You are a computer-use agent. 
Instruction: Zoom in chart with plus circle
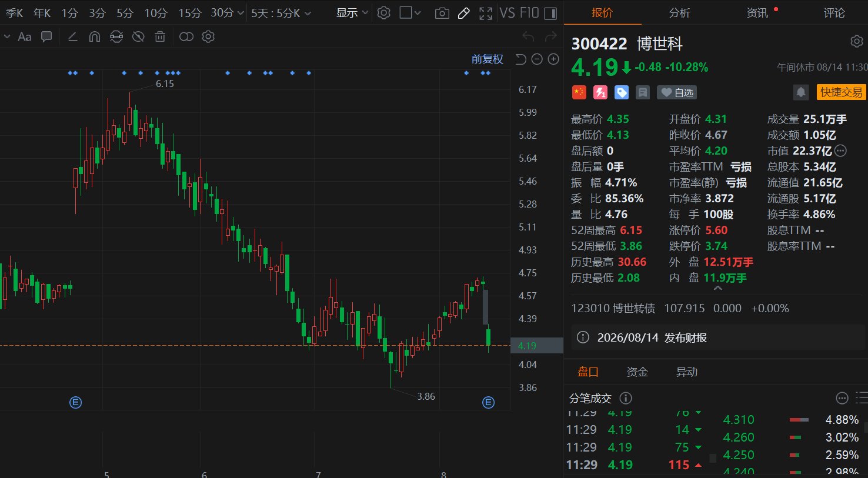(553, 59)
